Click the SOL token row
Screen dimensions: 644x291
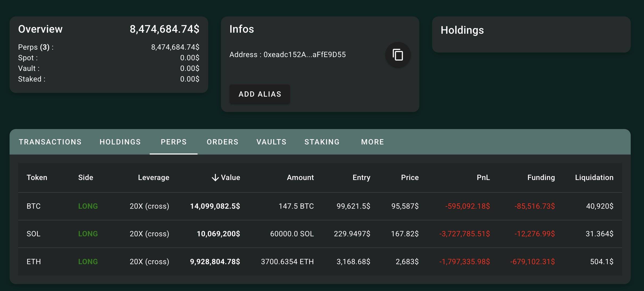pyautogui.click(x=34, y=234)
